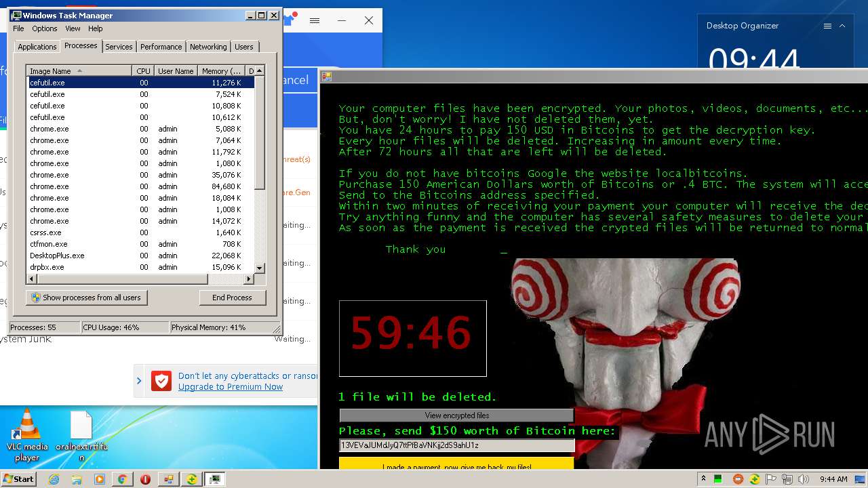Select the cefutil.exe row using 7,524 K

(x=141, y=94)
